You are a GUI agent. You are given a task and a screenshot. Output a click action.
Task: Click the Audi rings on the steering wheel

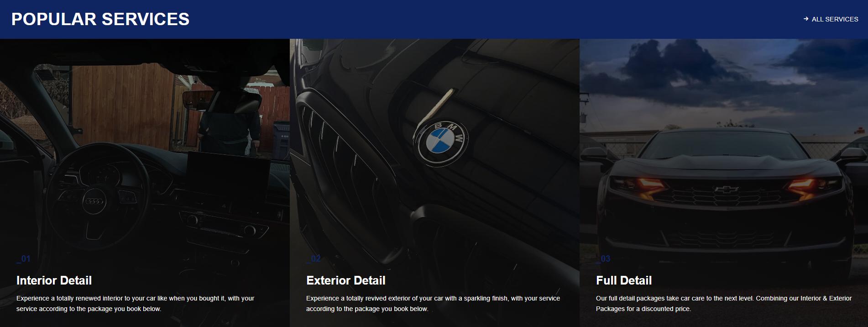coord(94,201)
